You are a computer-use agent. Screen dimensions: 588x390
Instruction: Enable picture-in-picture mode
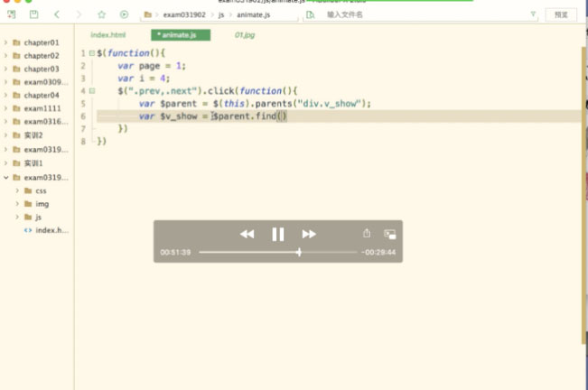(x=389, y=233)
